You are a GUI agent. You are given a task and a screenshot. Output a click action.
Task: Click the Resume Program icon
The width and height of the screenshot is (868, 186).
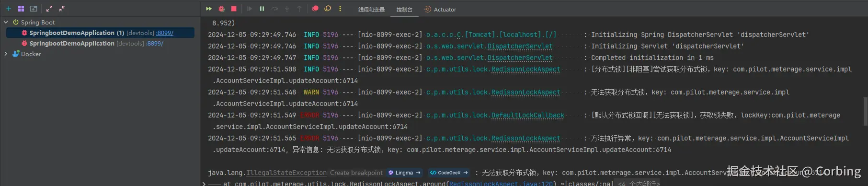click(250, 9)
